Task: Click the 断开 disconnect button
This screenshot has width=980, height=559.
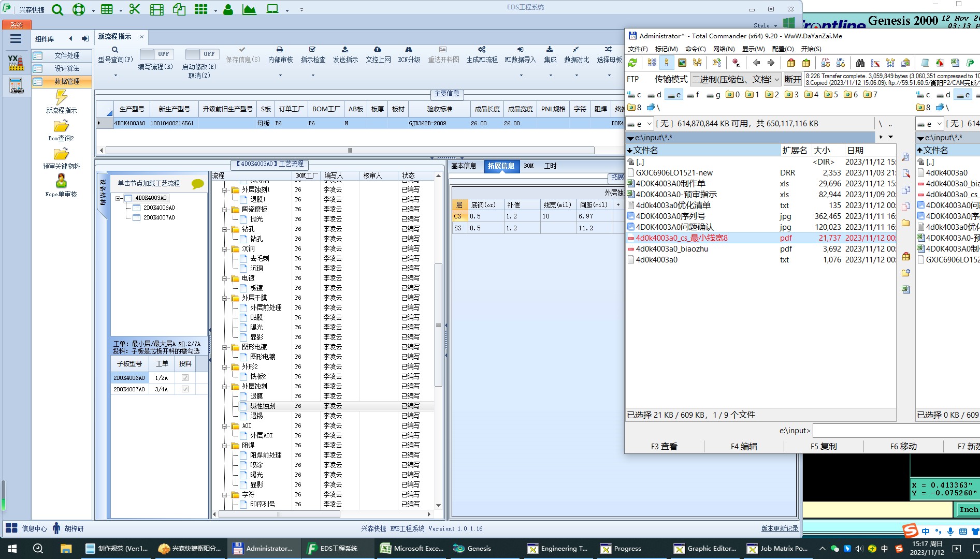Action: 792,79
